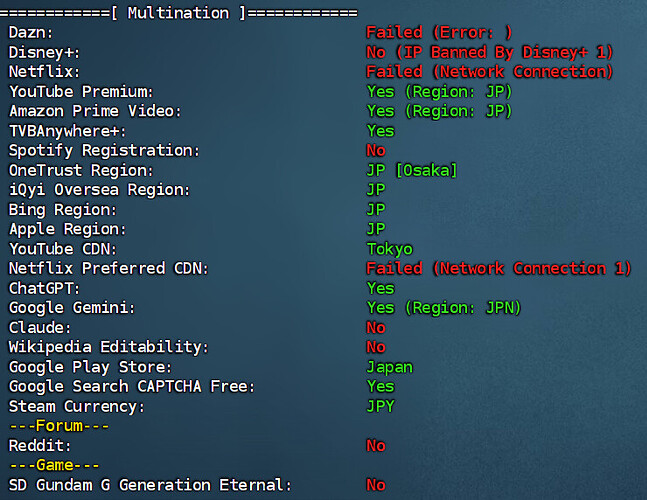Click the 'YouTube CDN:' label
The width and height of the screenshot is (647, 500).
point(63,249)
